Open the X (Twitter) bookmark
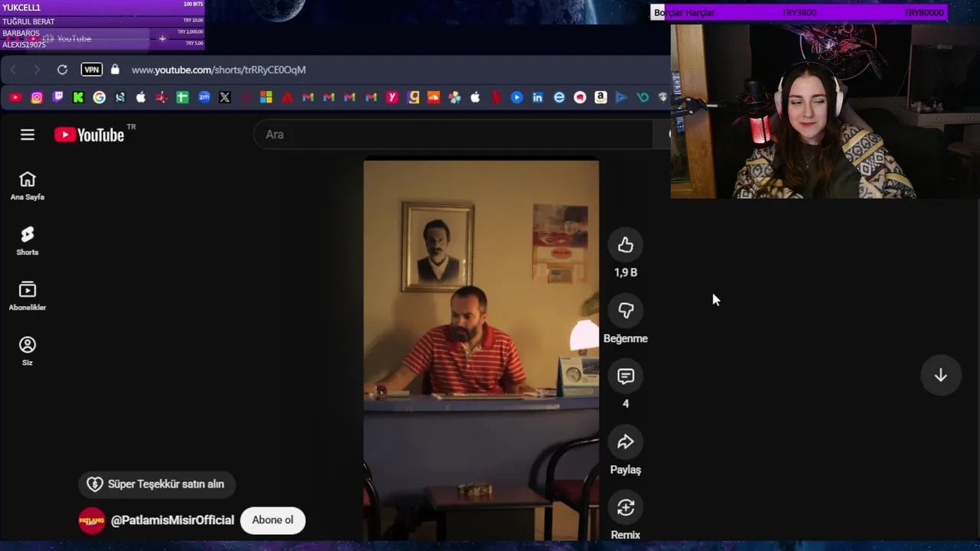 (224, 97)
